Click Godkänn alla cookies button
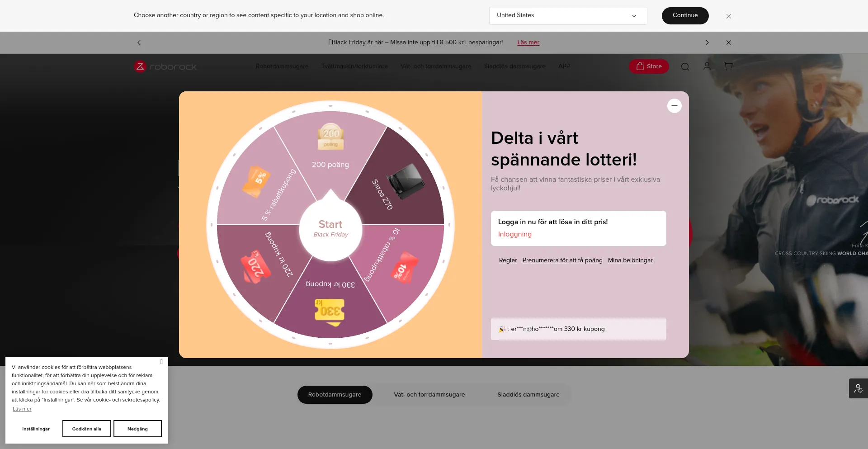Viewport: 868px width, 449px height. click(87, 429)
